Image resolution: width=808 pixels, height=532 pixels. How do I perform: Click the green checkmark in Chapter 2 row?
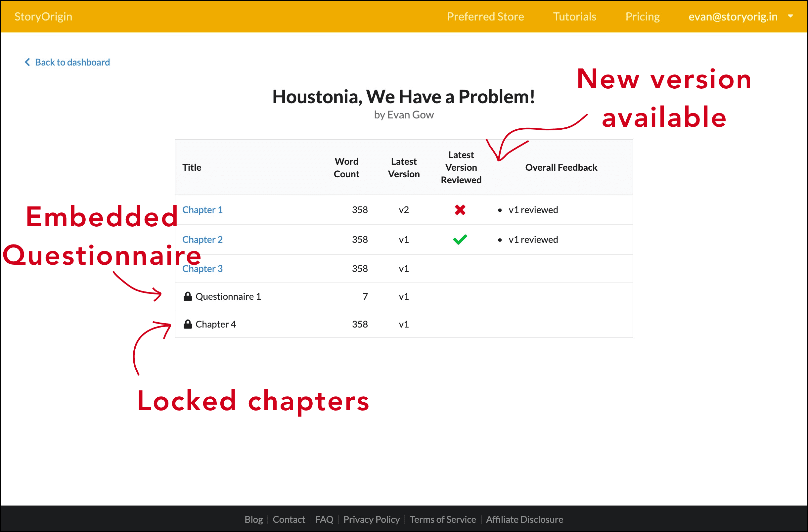[460, 240]
